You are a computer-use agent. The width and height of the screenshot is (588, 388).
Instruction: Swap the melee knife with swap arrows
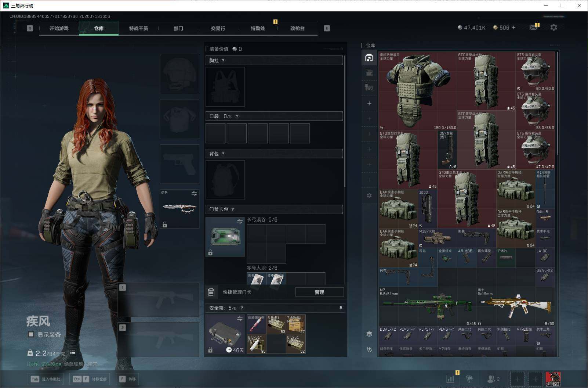194,193
